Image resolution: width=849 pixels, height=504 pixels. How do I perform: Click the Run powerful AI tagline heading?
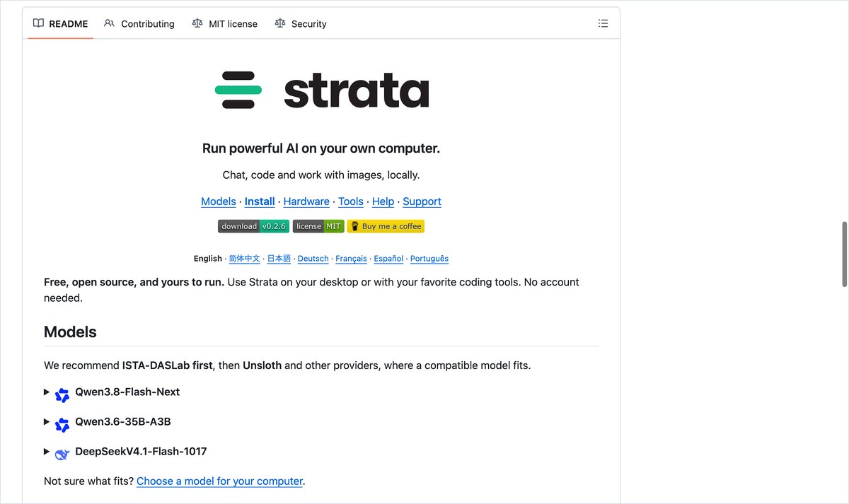pos(321,148)
